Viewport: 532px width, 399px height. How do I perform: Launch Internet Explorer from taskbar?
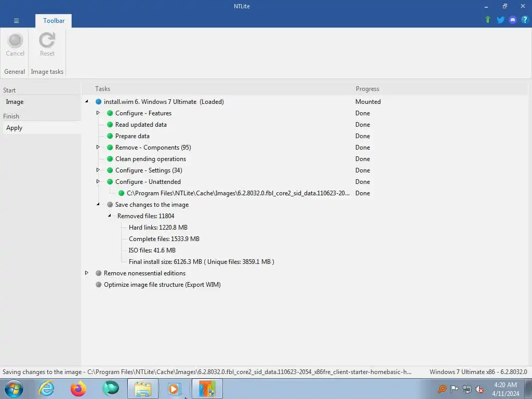click(x=46, y=389)
